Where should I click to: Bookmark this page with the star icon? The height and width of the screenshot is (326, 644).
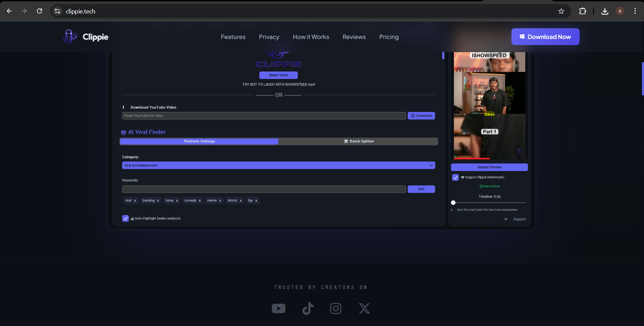pyautogui.click(x=561, y=11)
